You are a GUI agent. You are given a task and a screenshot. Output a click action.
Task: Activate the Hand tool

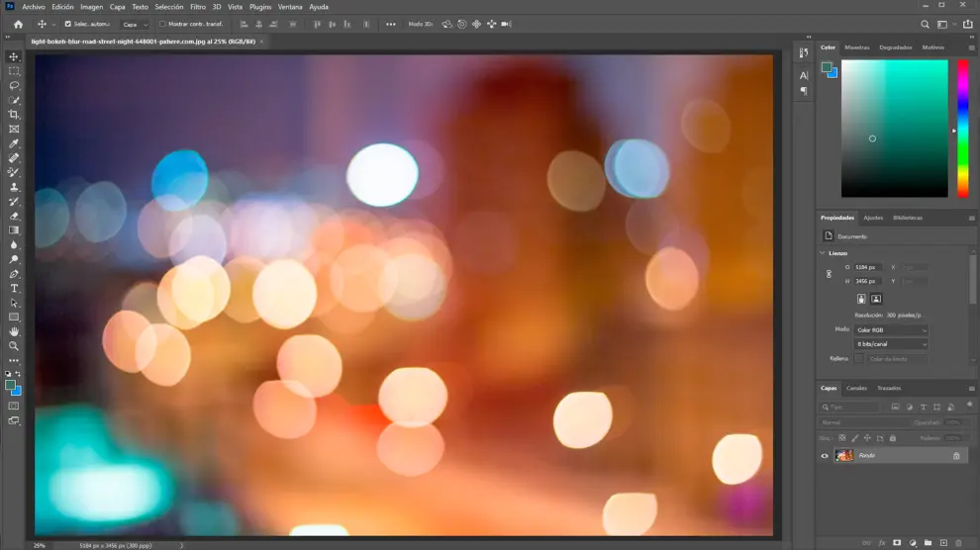click(x=14, y=331)
